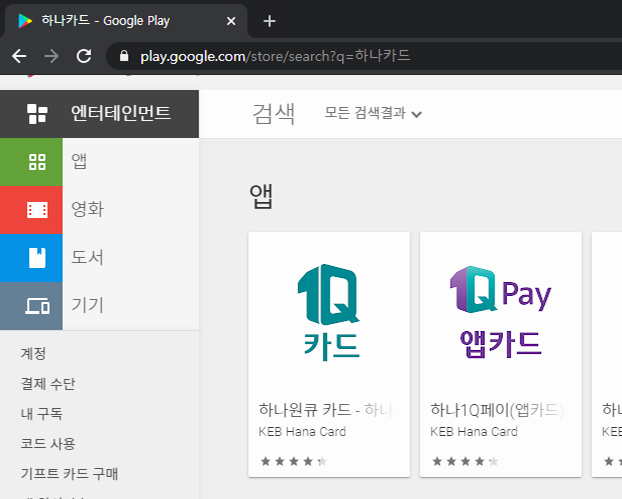Click the 앱 section heading
The width and height of the screenshot is (622, 499).
(x=261, y=196)
